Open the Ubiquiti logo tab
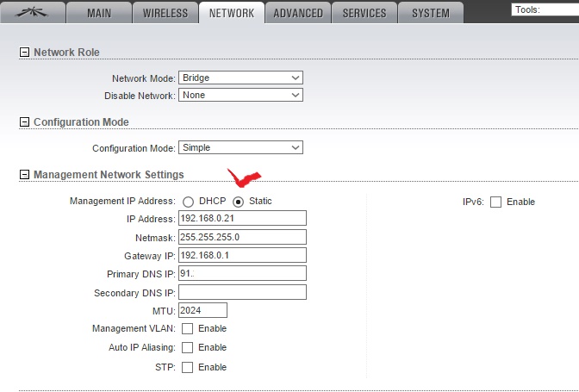 pos(33,13)
